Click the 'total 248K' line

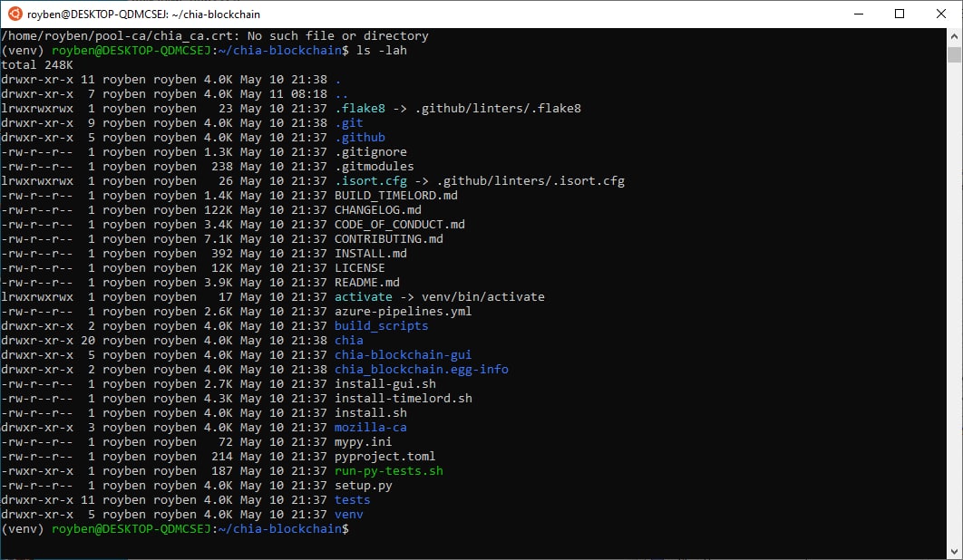pos(37,64)
